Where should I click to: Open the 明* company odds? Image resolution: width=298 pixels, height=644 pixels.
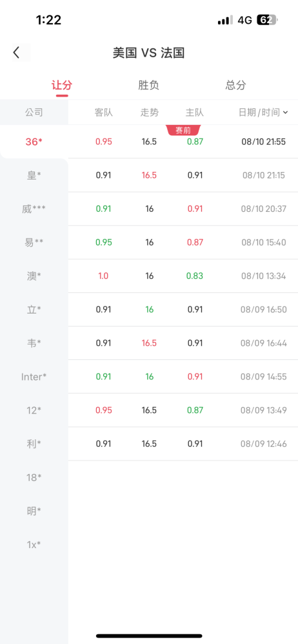coord(34,511)
